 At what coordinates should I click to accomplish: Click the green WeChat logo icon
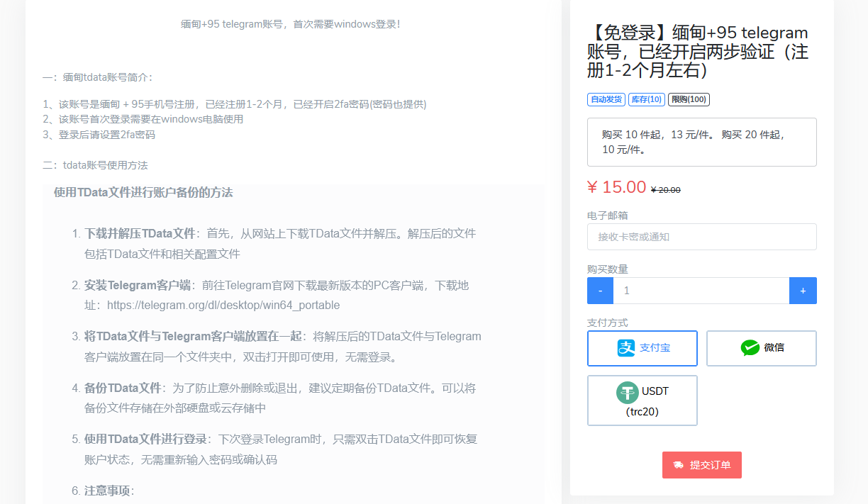(750, 348)
